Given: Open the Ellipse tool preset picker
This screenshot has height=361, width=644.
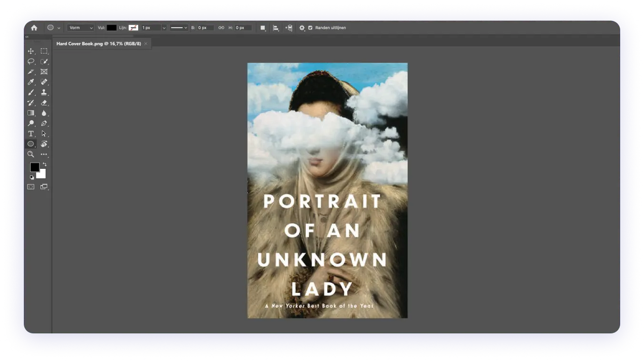Looking at the screenshot, I should tap(59, 28).
